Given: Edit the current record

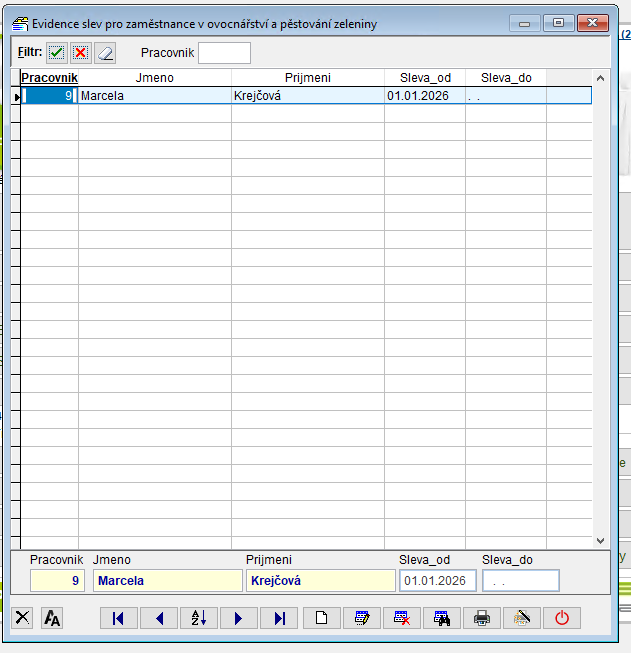Looking at the screenshot, I should 361,618.
